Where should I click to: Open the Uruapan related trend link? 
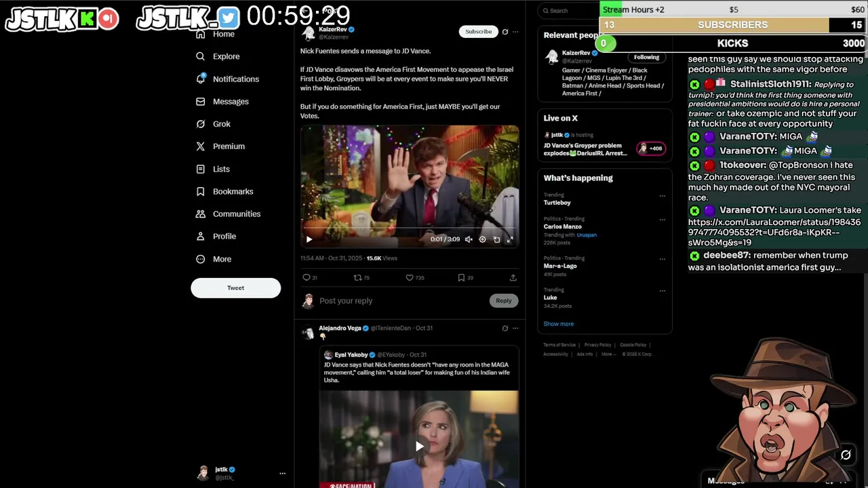pyautogui.click(x=587, y=235)
